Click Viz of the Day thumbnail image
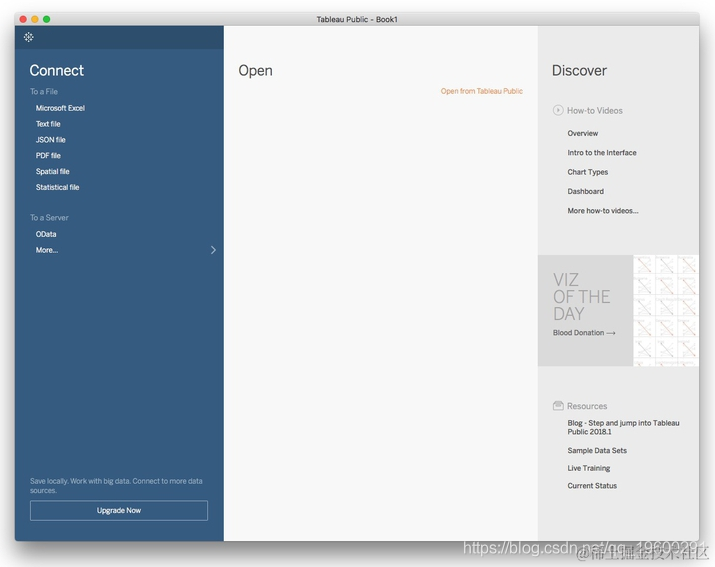715x567 pixels. tap(665, 310)
